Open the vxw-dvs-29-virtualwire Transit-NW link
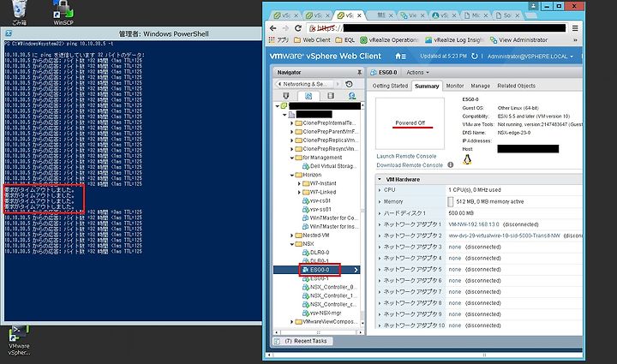 pyautogui.click(x=504, y=236)
